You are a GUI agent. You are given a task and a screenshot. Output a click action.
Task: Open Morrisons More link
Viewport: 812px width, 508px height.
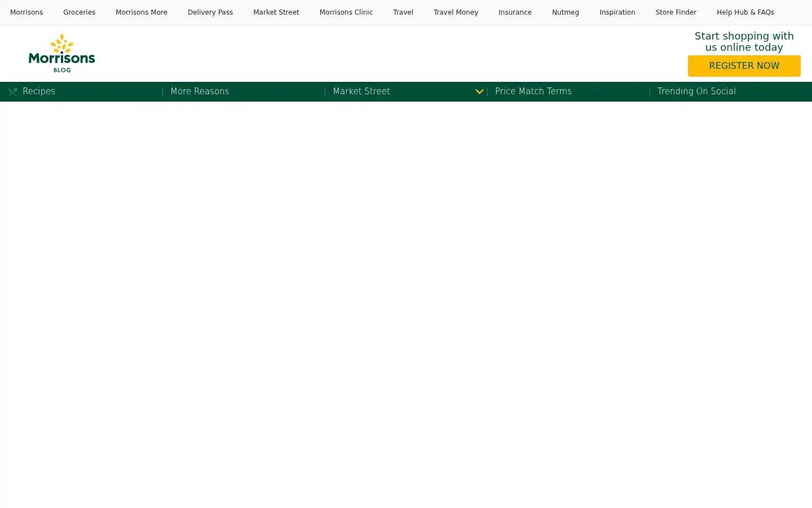tap(142, 12)
